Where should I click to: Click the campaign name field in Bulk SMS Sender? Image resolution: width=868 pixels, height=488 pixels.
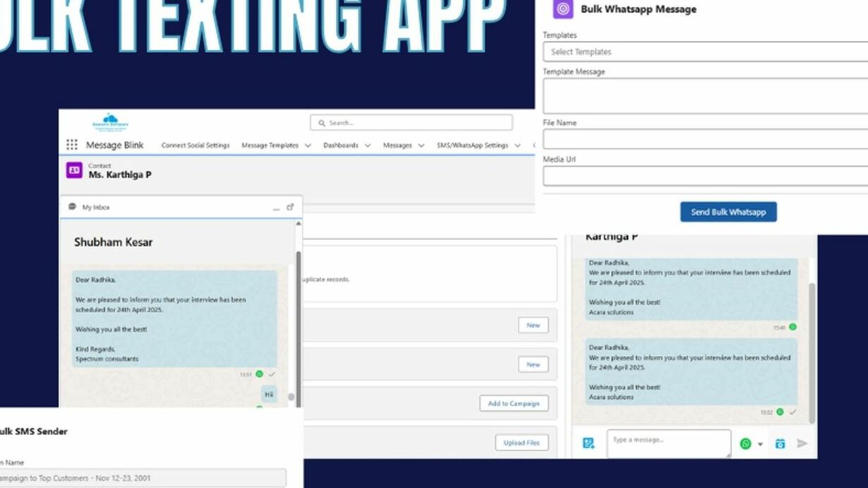(143, 478)
